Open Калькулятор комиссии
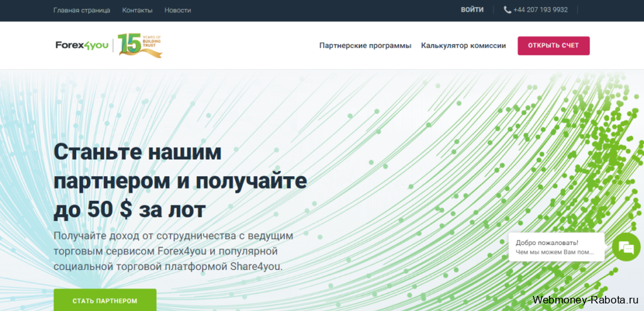 [x=464, y=46]
